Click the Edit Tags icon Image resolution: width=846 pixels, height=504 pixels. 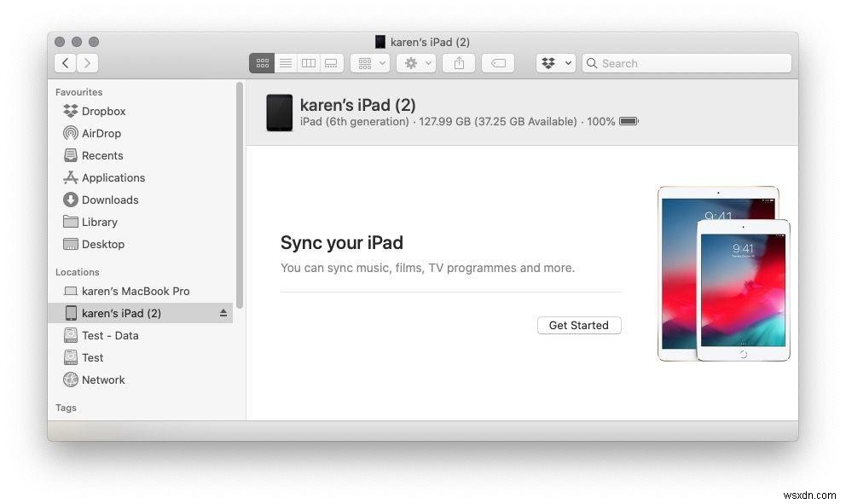498,62
